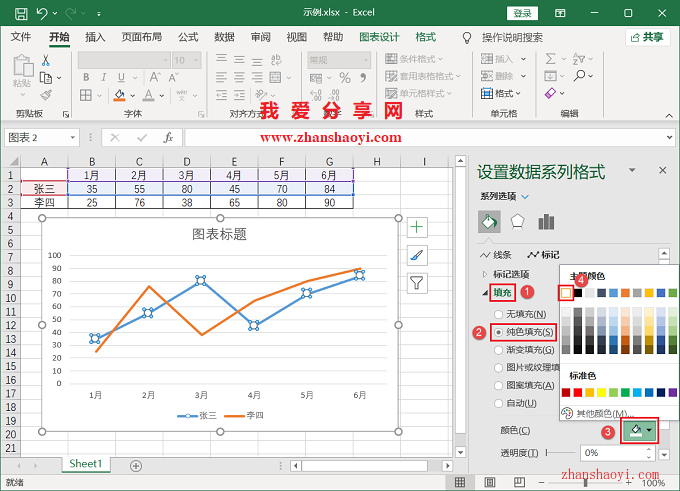Select 无填充(N) radio button
Screen dimensions: 680x491
(x=498, y=314)
